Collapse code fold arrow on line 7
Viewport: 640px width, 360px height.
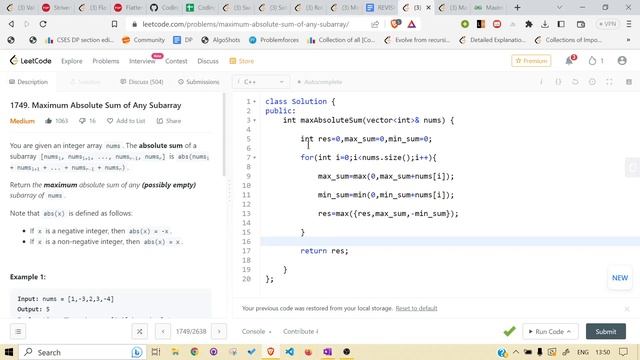pos(255,158)
